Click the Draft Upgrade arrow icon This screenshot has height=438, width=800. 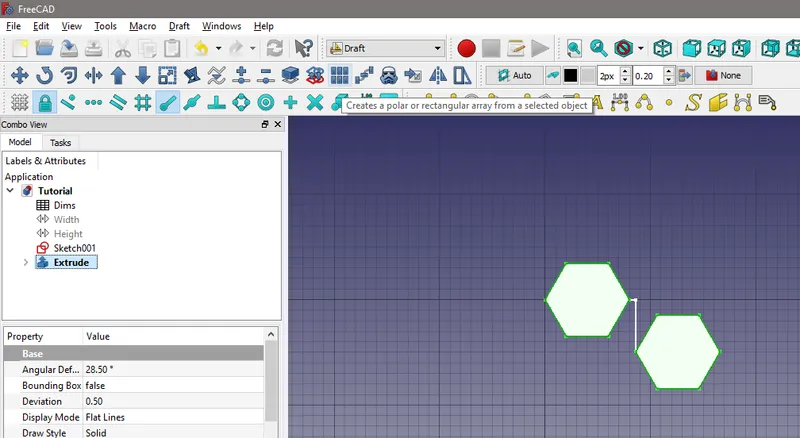(x=118, y=75)
